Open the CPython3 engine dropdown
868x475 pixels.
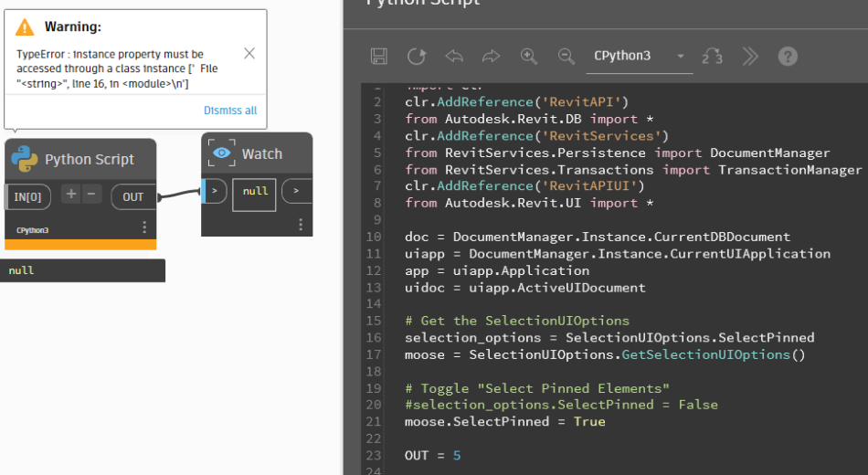tap(640, 56)
